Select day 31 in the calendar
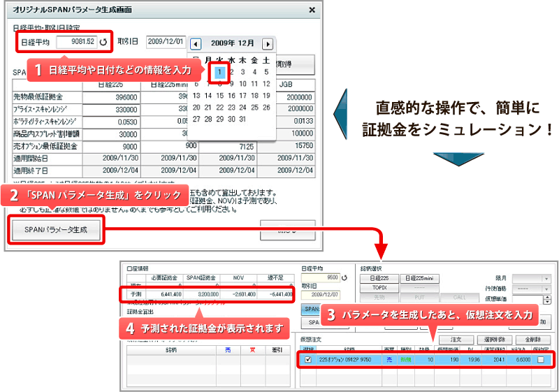Screen dimensions: 559x392 [242, 119]
